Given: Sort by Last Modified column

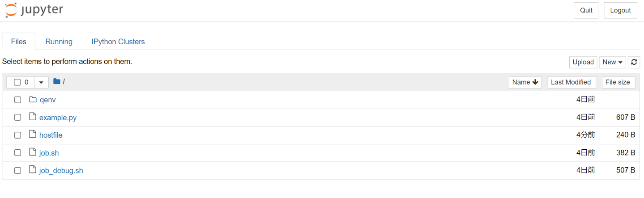Looking at the screenshot, I should tap(571, 82).
